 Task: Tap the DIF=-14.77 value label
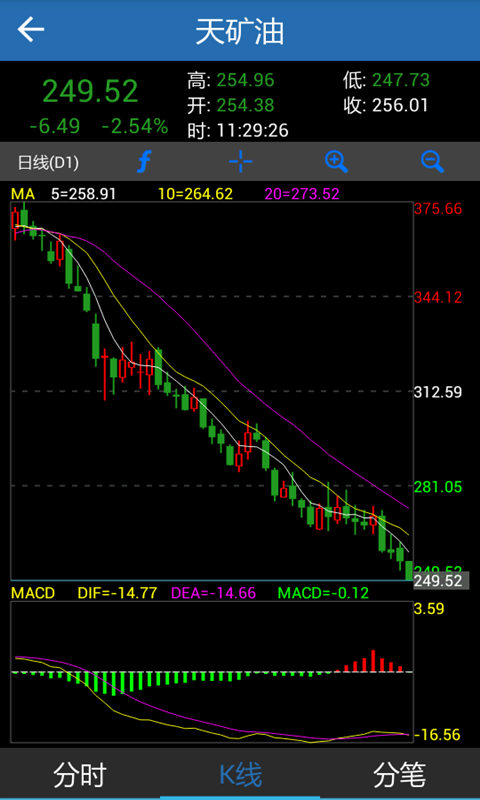117,593
